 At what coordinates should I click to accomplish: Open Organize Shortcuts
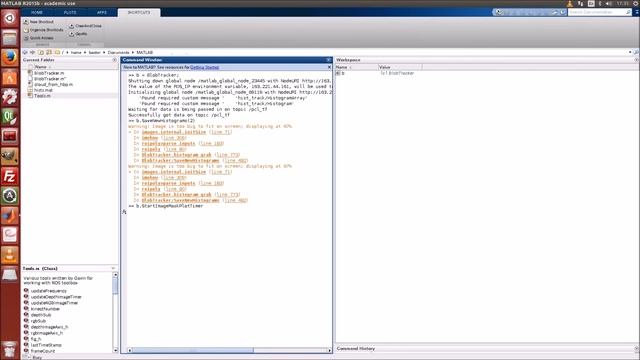coord(43,30)
